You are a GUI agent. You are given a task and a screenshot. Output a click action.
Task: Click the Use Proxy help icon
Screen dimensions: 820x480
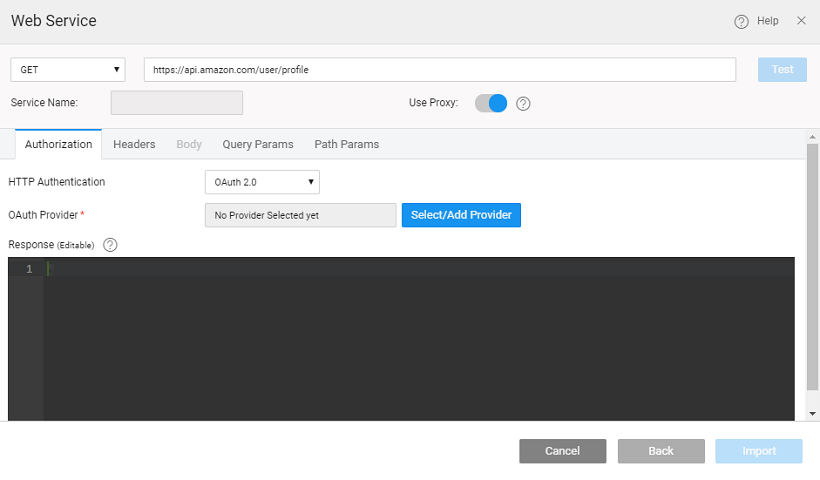coord(523,103)
